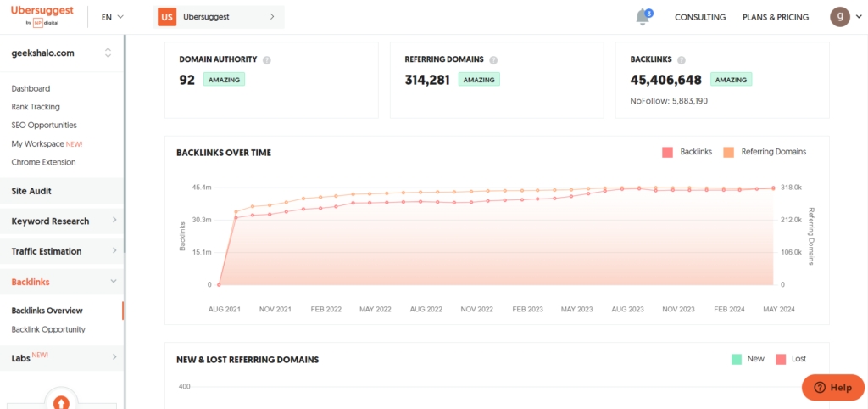Viewport: 868px width, 409px height.
Task: Click the Domain Authority value 92
Action: click(x=187, y=80)
